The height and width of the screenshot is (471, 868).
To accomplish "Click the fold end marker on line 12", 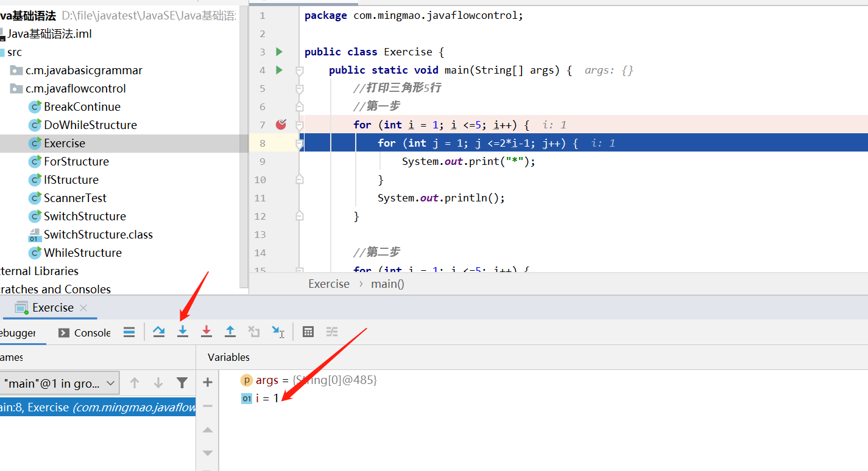I will (299, 216).
